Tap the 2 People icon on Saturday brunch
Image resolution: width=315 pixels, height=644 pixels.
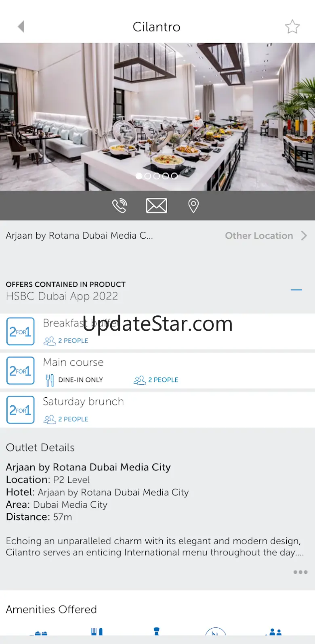tap(50, 419)
